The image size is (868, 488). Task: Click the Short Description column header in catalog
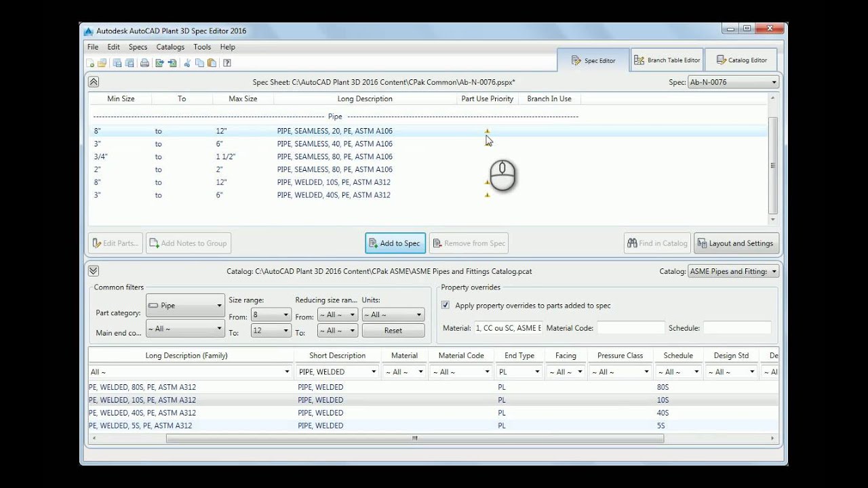[x=337, y=356]
